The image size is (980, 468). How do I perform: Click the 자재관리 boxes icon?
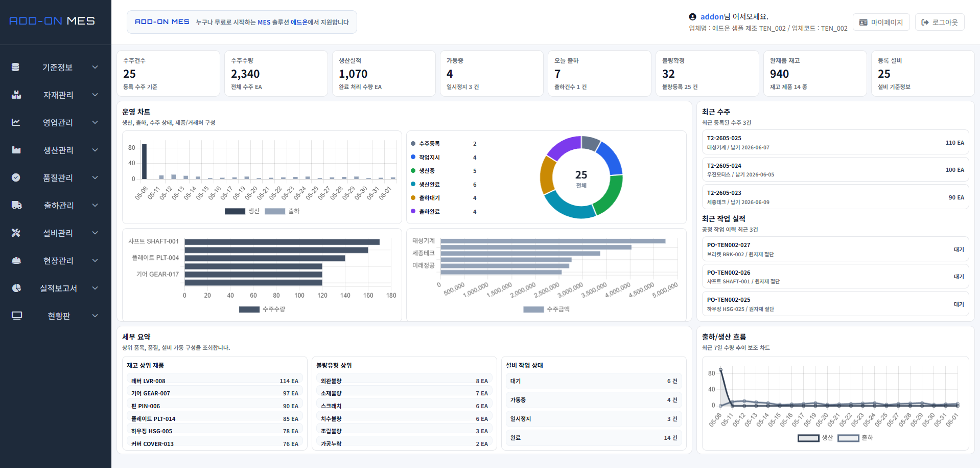[16, 95]
